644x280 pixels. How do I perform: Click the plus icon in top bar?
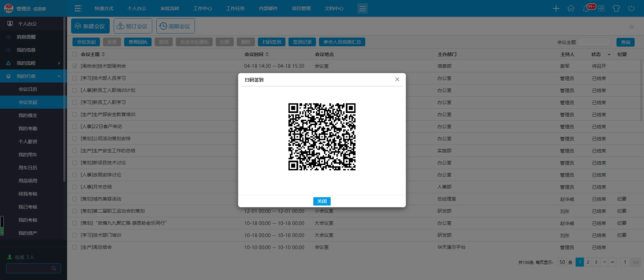[556, 8]
